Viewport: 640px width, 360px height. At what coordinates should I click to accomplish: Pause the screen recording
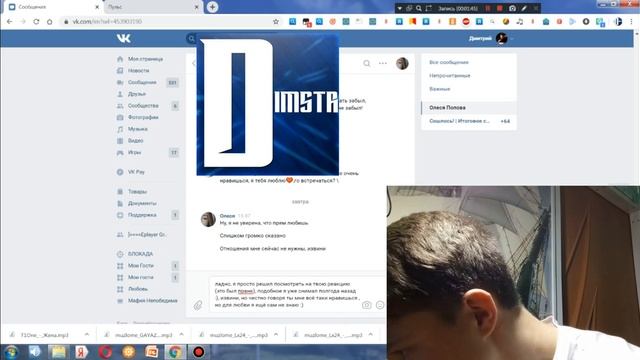tap(487, 8)
